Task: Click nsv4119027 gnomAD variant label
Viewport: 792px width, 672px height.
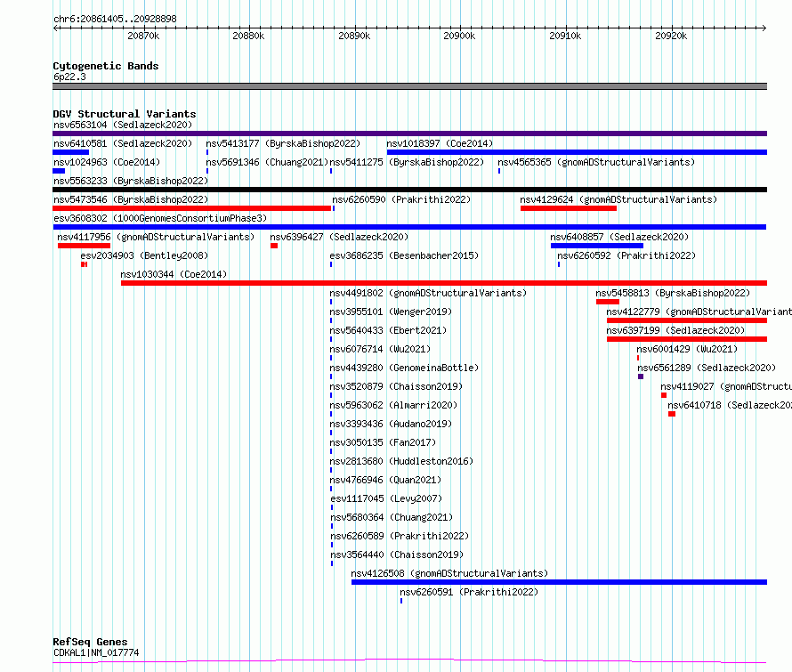Action: [726, 386]
